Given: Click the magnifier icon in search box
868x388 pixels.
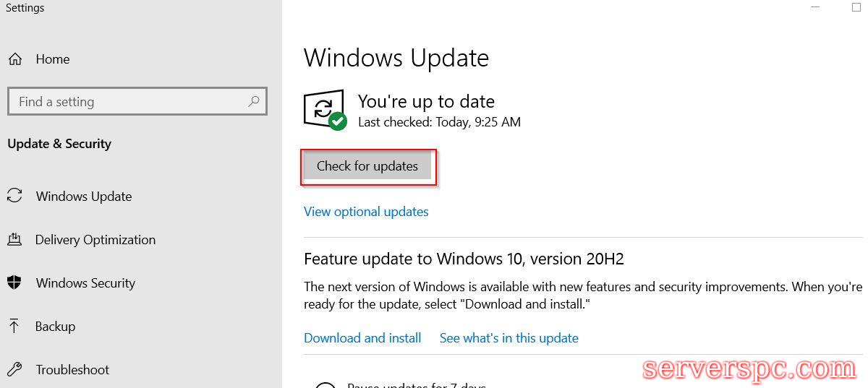Looking at the screenshot, I should [253, 102].
